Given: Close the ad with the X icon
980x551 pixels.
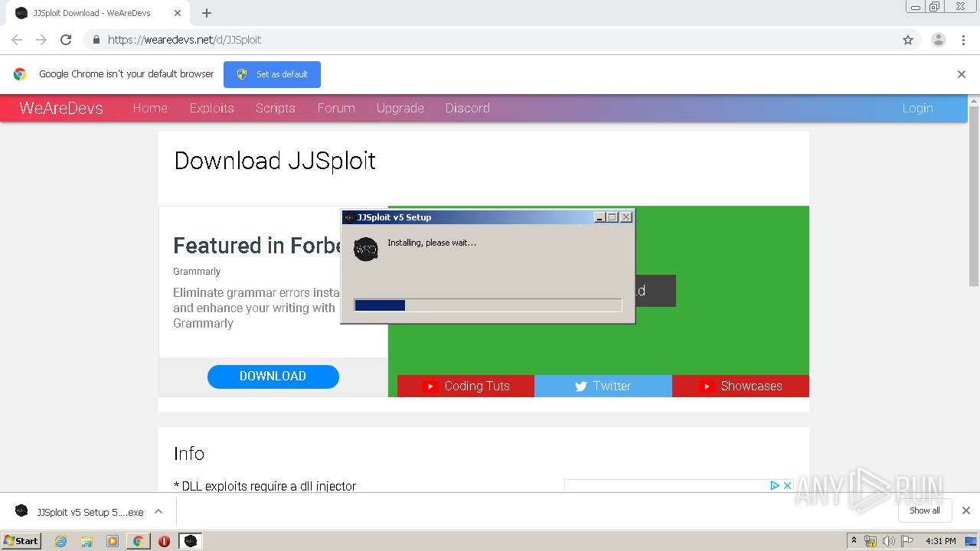Looking at the screenshot, I should [x=787, y=485].
